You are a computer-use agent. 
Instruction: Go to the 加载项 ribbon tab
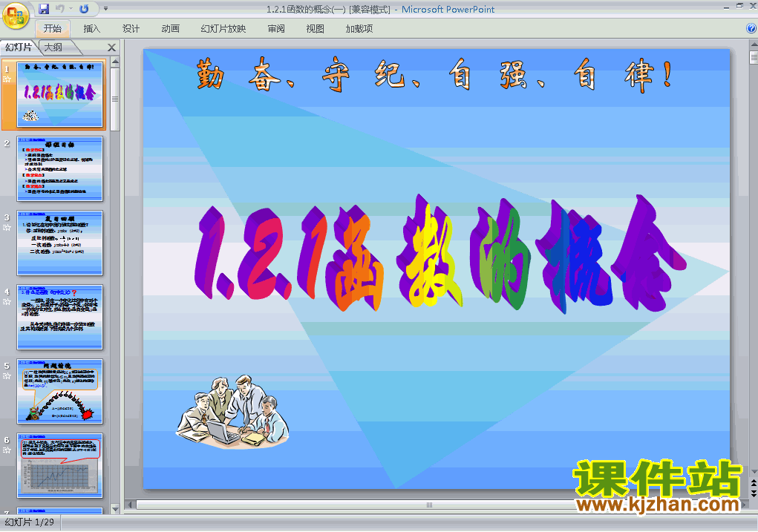pyautogui.click(x=359, y=29)
